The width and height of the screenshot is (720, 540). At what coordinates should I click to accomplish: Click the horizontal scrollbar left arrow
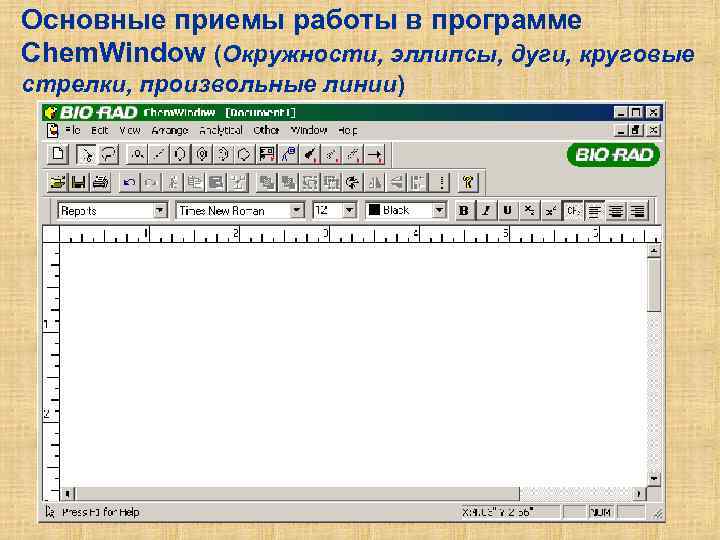[x=68, y=494]
